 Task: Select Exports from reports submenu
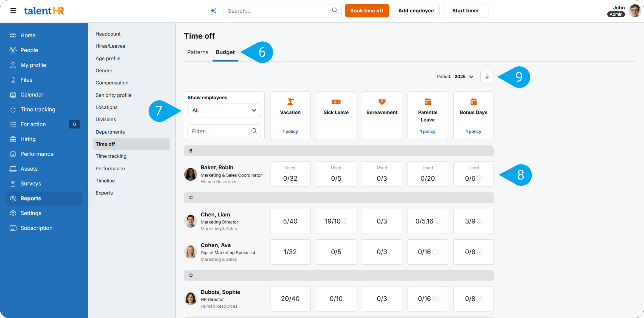[x=104, y=193]
